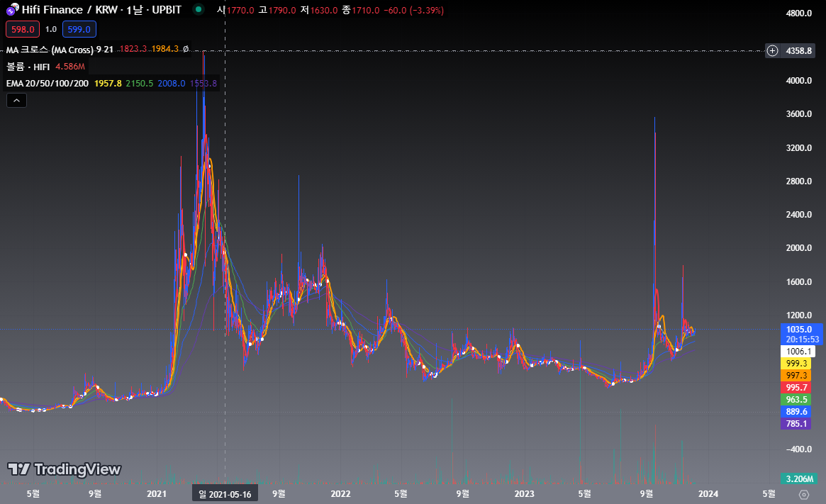
Task: Click the green market status dot
Action: tap(198, 9)
